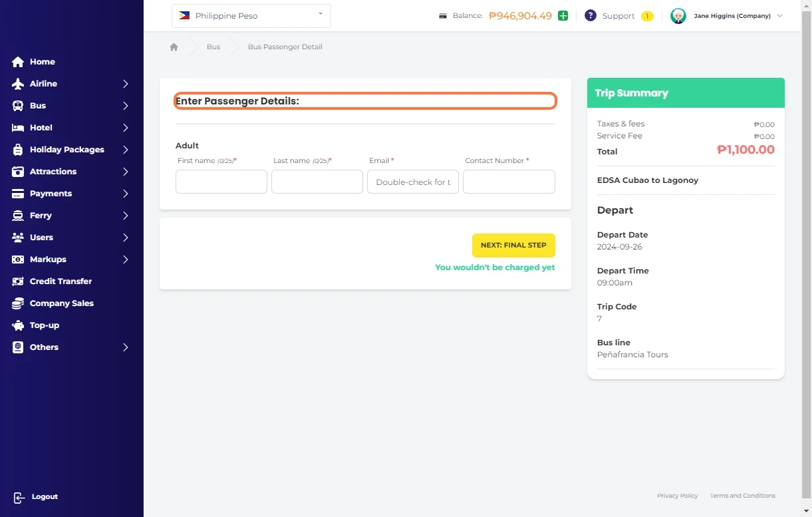Click the First name input field
This screenshot has height=517, width=812.
coord(221,182)
